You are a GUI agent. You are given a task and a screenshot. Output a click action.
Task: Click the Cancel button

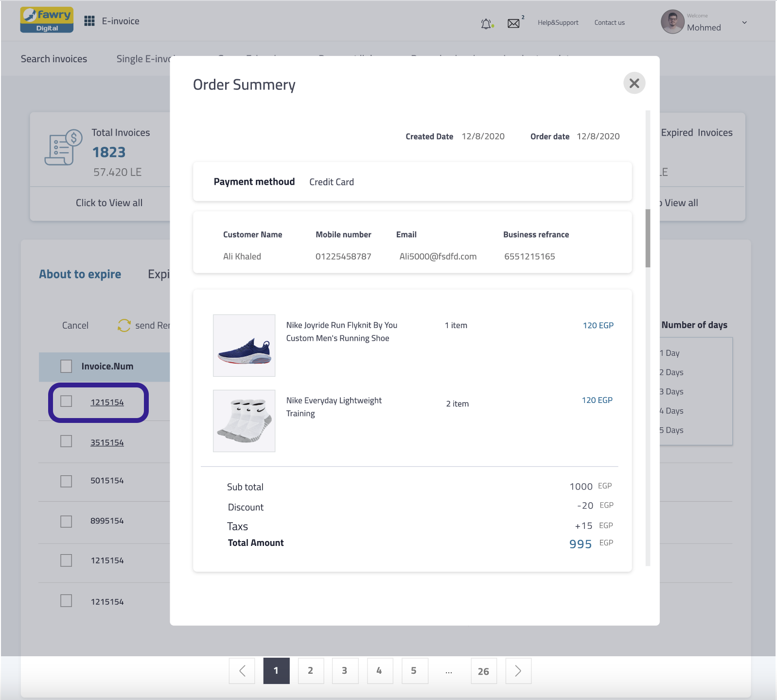point(75,325)
